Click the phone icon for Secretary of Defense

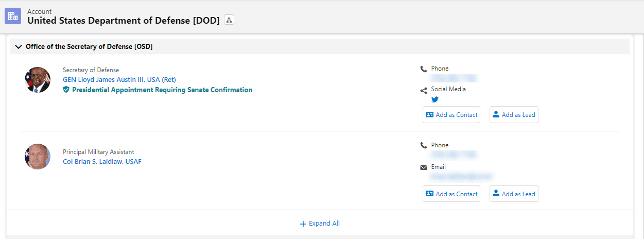tap(424, 69)
